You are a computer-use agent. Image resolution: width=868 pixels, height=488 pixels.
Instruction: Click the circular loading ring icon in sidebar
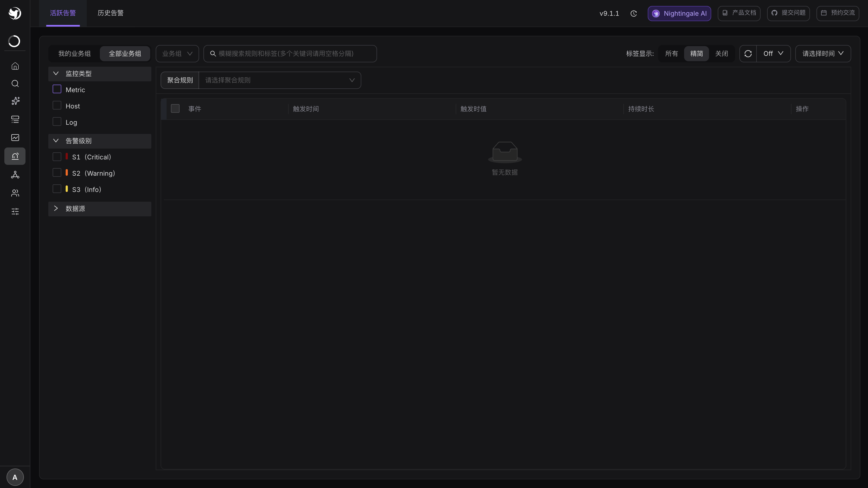(14, 41)
